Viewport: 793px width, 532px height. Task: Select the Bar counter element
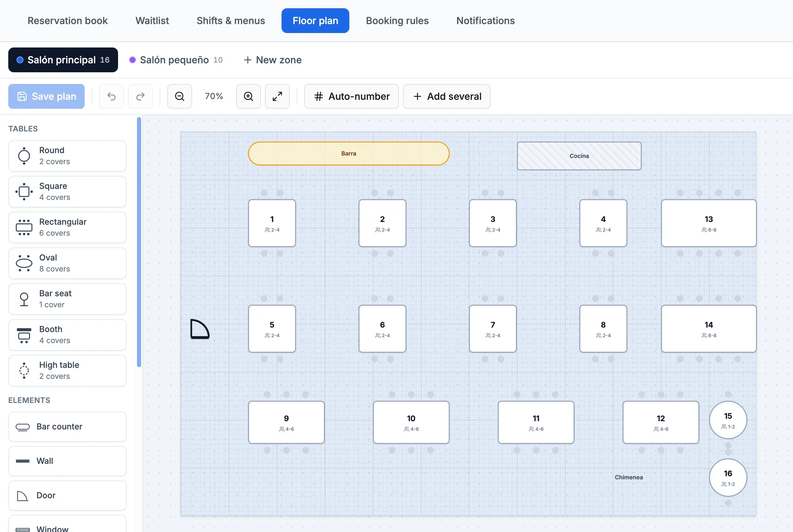pos(67,427)
